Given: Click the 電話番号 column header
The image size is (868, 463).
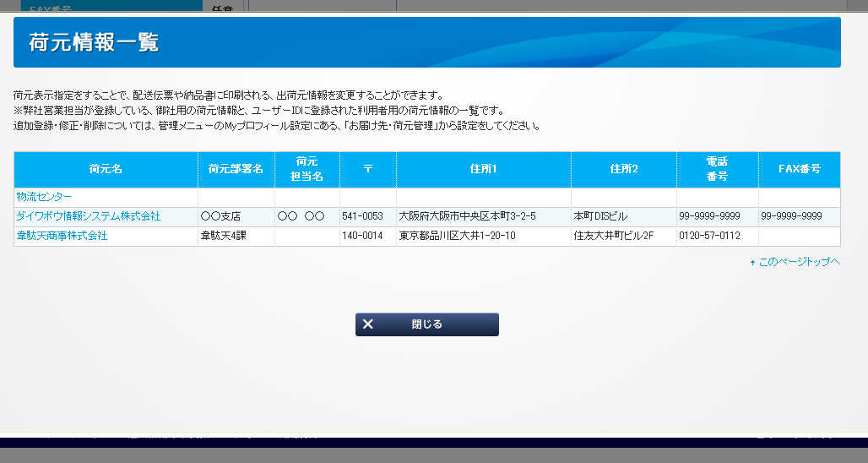Looking at the screenshot, I should 717,169.
